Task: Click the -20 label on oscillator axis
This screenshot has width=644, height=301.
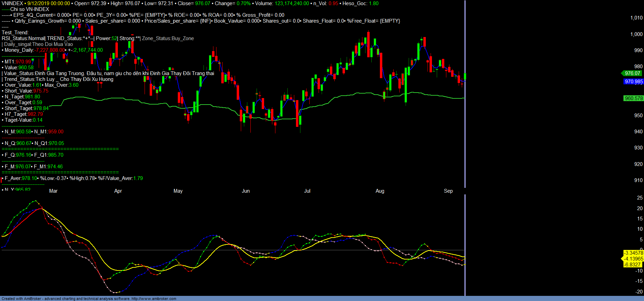Action: pos(639,292)
